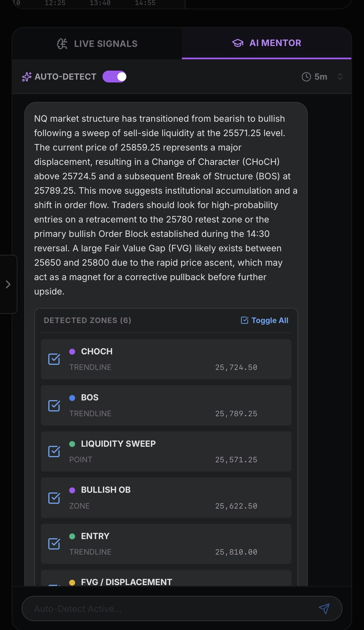Viewport: 364px width, 630px height.
Task: Uncheck the CHOCH trendline checkbox
Action: [55, 359]
